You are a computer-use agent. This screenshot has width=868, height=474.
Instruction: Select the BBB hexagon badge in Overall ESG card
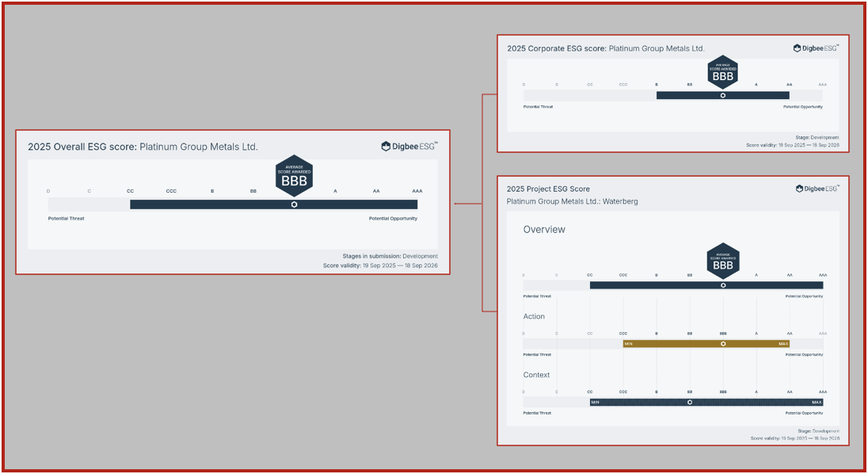click(x=294, y=175)
